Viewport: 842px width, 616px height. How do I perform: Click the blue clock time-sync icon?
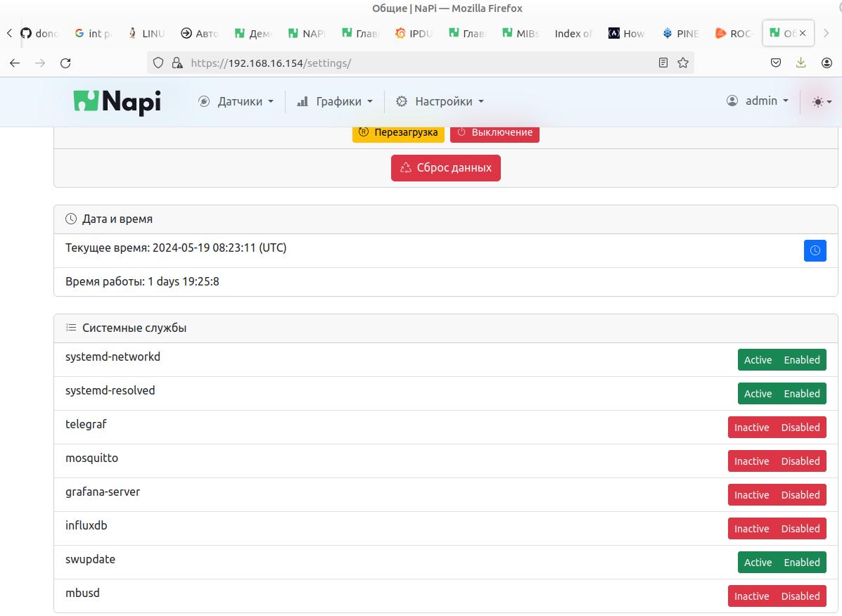[x=815, y=250]
